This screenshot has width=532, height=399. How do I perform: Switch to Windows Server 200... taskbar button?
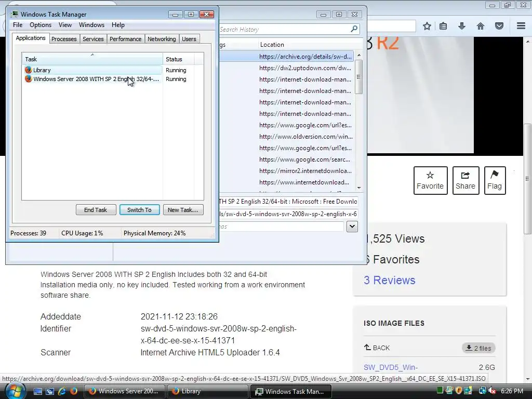tap(124, 391)
